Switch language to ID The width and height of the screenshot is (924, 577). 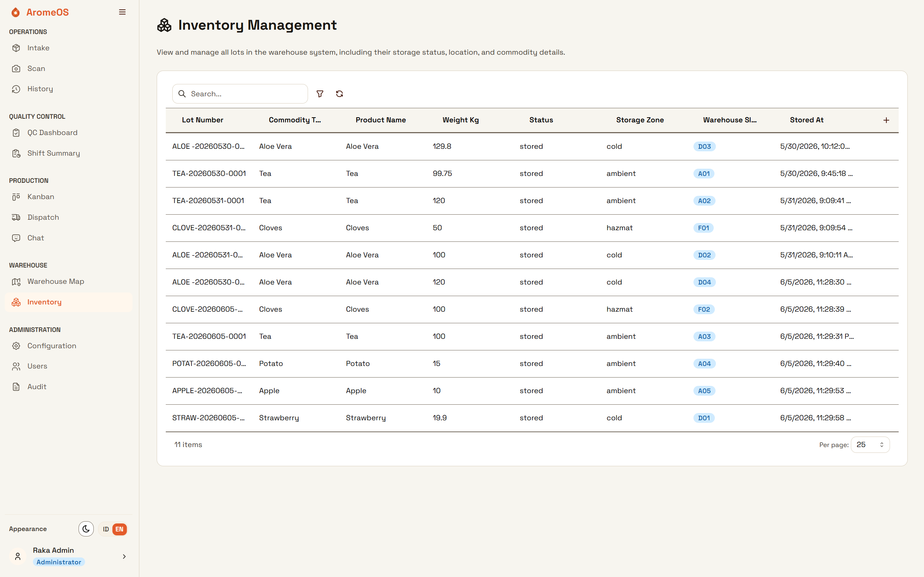click(106, 529)
